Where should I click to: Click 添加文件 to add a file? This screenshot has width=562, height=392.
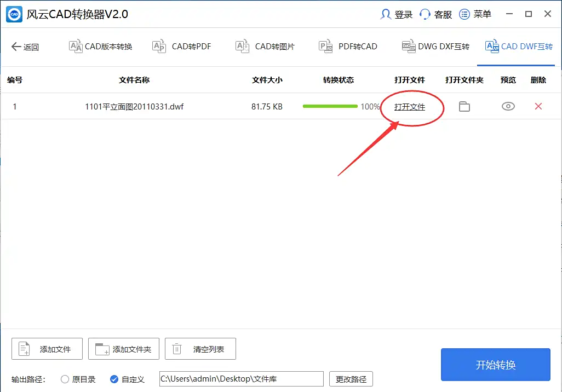[47, 348]
